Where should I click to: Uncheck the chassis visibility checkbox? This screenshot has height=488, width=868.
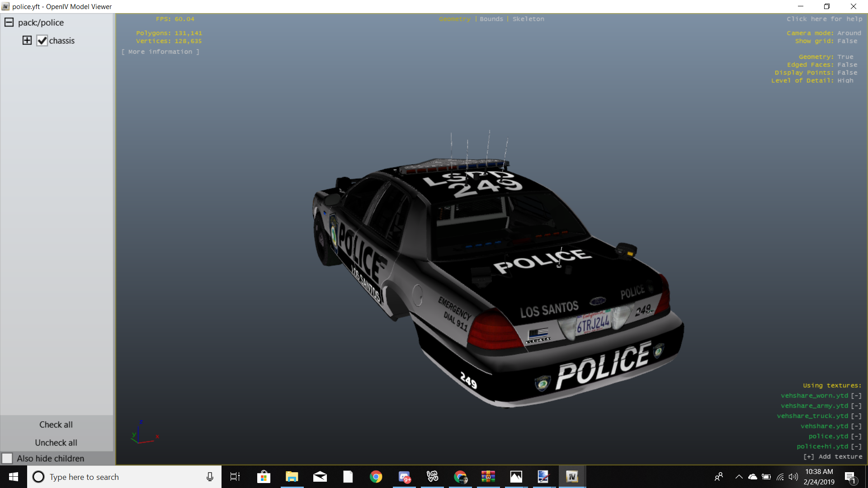pos(42,41)
